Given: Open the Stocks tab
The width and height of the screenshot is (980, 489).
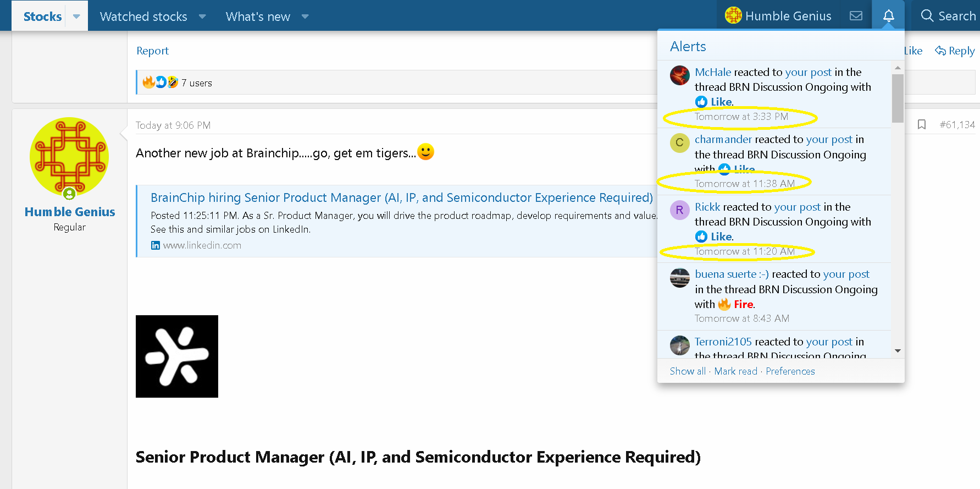Looking at the screenshot, I should 42,17.
